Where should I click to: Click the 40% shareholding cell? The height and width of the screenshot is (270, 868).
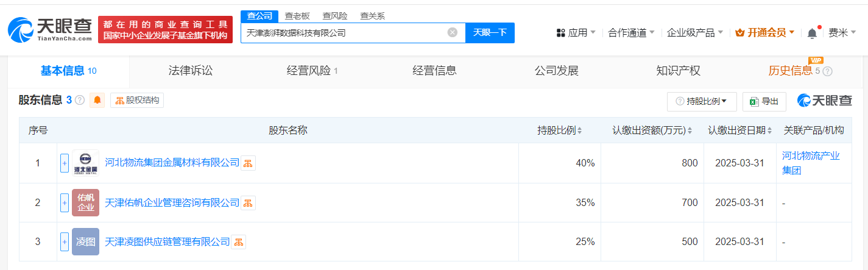(x=585, y=163)
